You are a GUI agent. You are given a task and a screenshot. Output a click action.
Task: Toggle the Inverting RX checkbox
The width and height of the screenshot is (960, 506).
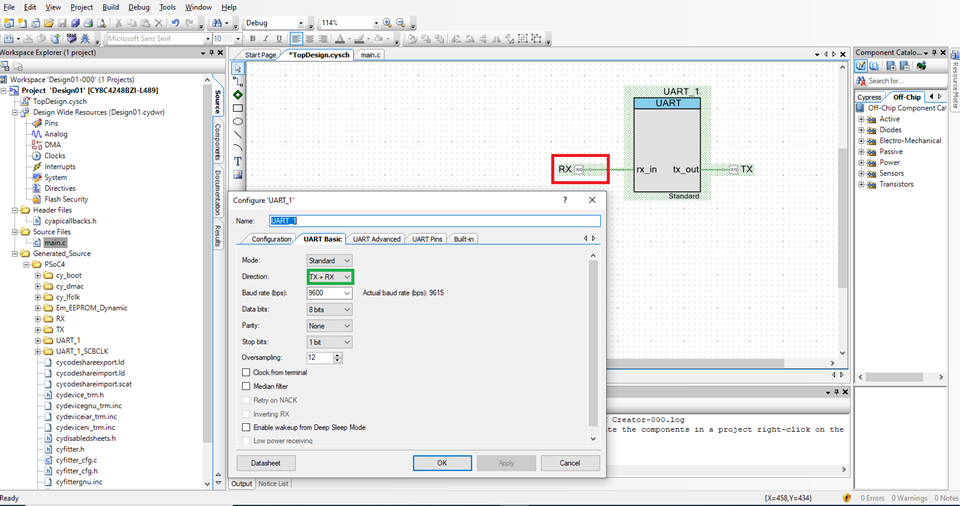(246, 414)
